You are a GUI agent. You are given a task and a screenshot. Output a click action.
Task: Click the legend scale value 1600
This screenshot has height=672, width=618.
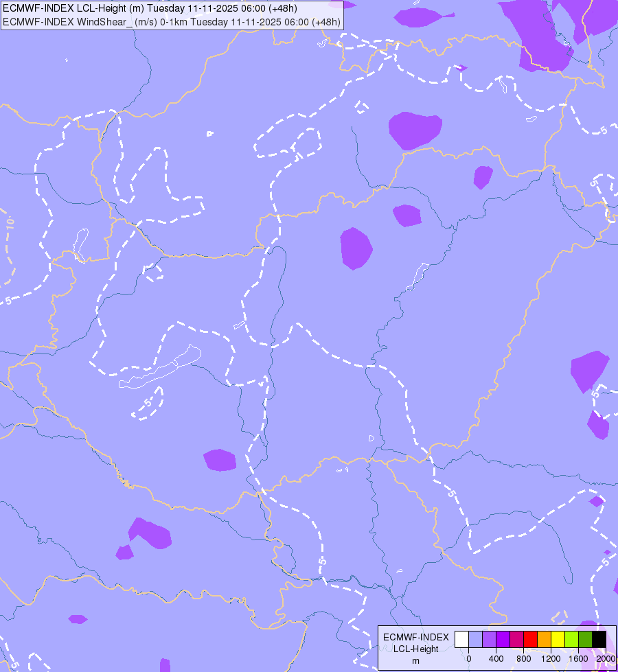point(578,659)
